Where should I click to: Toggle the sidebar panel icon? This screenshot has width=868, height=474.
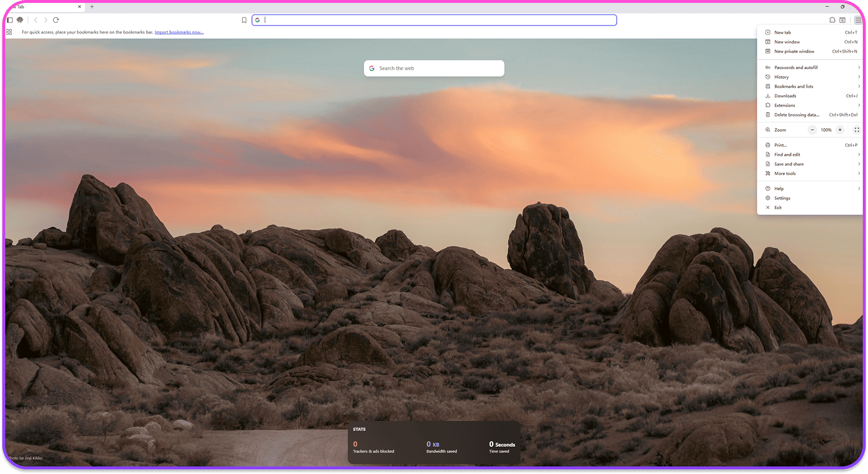coord(10,20)
